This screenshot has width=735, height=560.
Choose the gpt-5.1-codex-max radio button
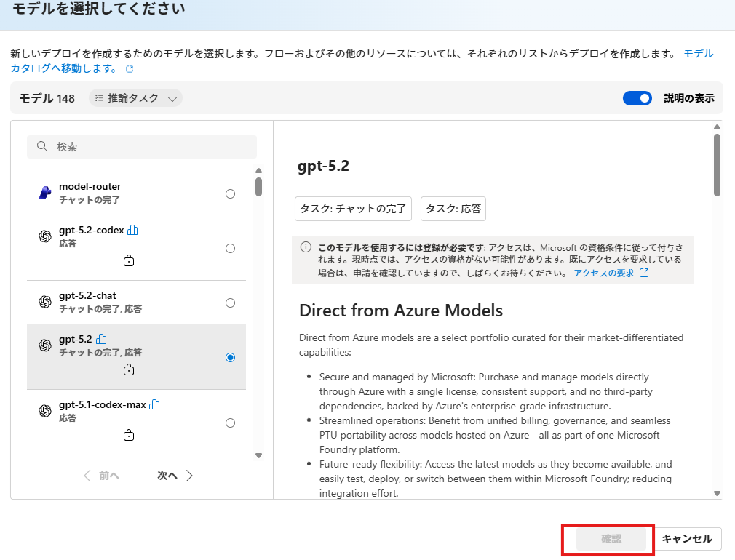click(230, 423)
